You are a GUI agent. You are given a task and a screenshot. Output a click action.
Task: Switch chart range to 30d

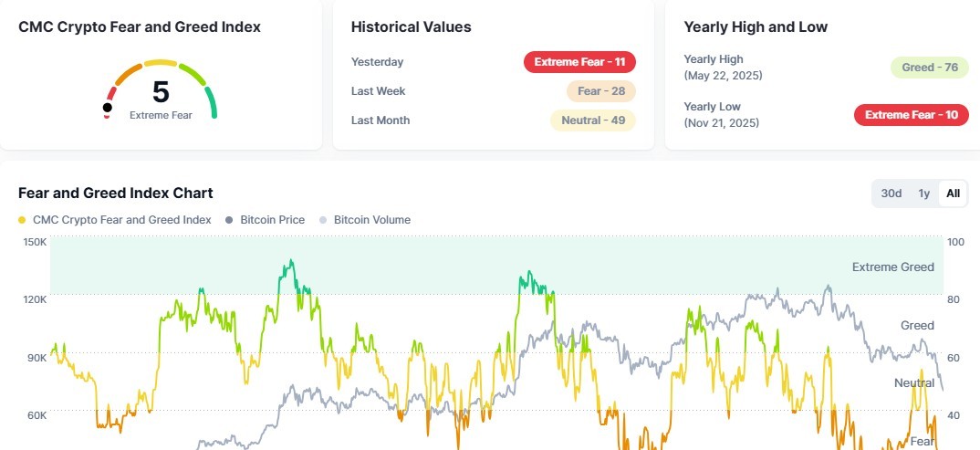[x=891, y=194]
